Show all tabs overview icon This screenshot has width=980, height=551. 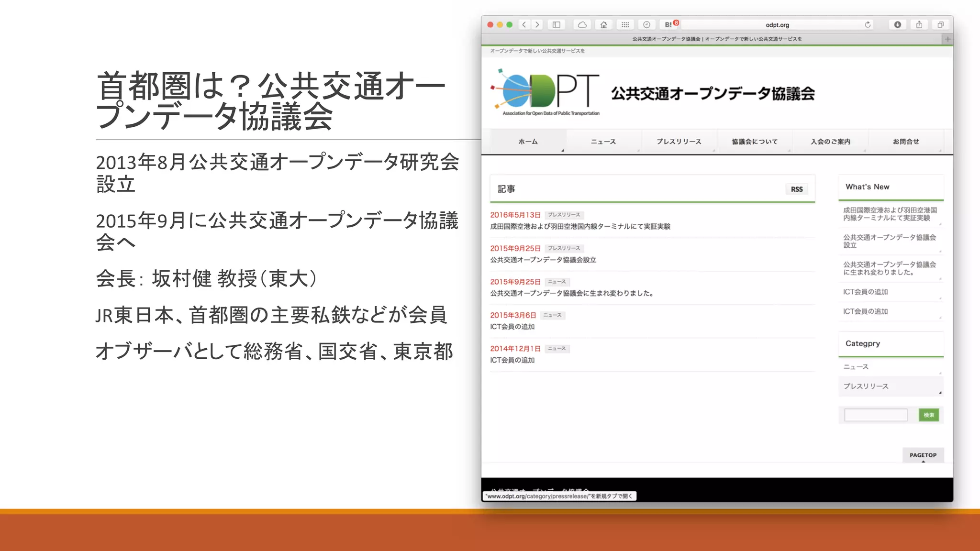pos(940,24)
